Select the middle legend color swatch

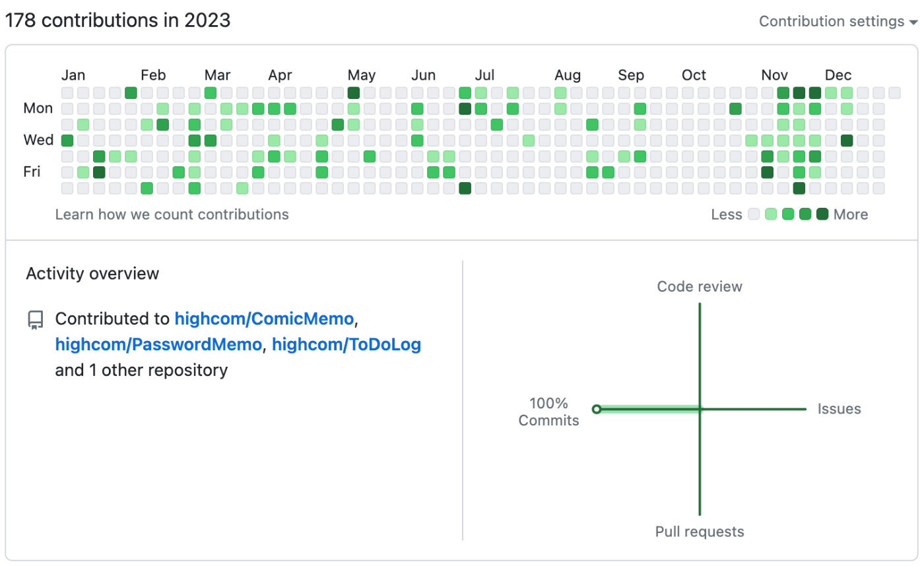tap(788, 214)
